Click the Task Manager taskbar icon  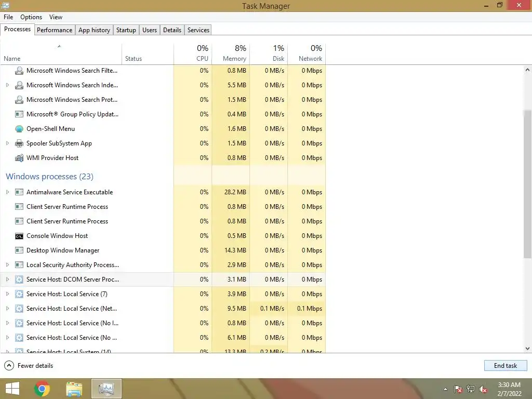107,389
